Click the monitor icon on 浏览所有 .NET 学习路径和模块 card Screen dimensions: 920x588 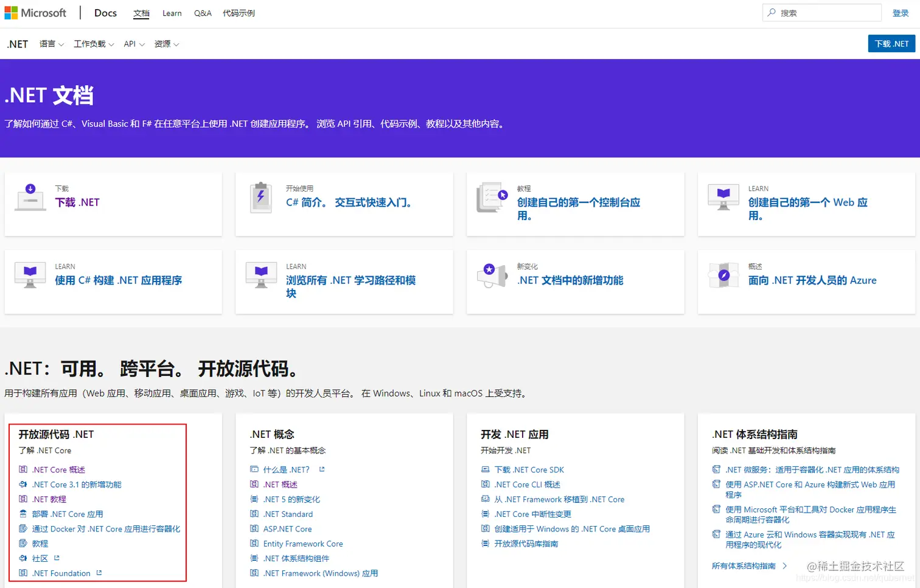tap(261, 275)
